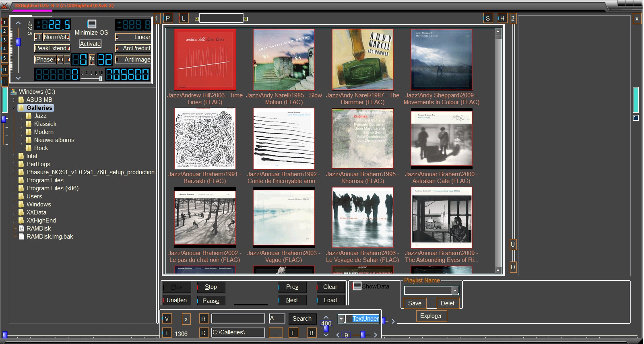This screenshot has height=344, width=644.
Task: Click the P button in top toolbar
Action: 168,18
